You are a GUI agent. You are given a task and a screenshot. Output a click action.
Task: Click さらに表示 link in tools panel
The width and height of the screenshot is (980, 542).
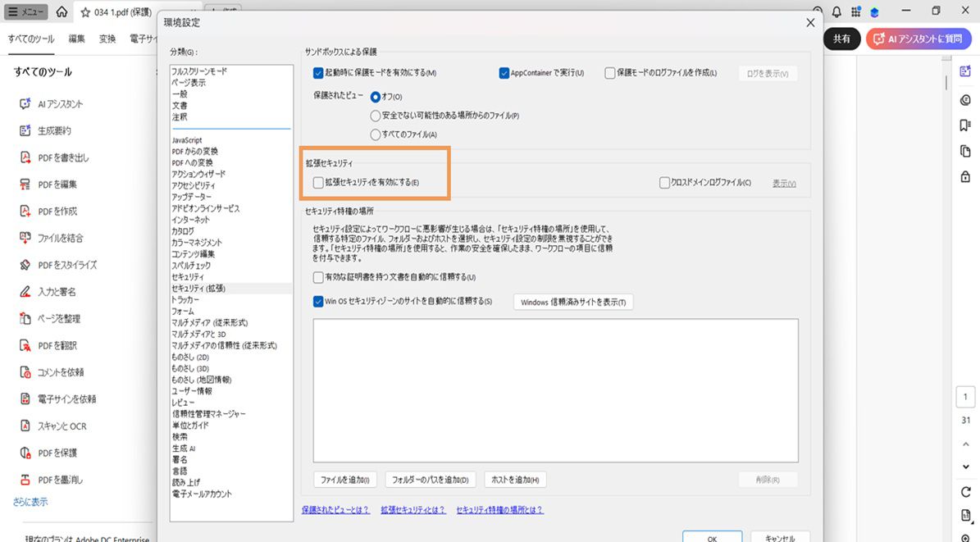[30, 501]
